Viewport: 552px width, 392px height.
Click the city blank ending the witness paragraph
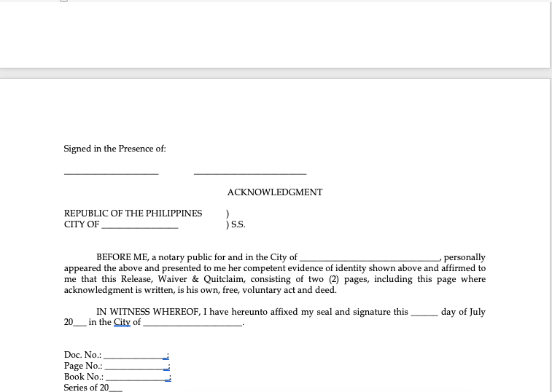193,323
